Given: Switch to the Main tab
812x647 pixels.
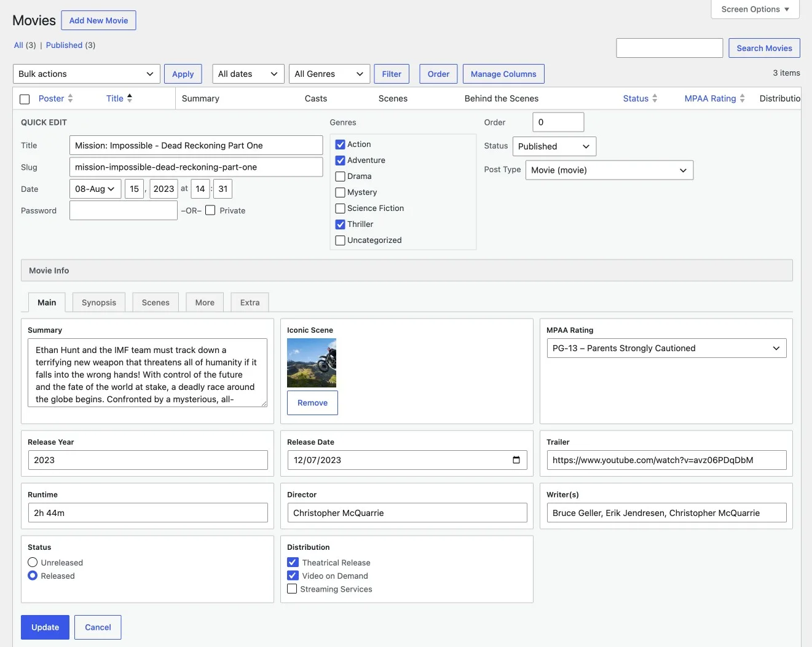Looking at the screenshot, I should (47, 303).
